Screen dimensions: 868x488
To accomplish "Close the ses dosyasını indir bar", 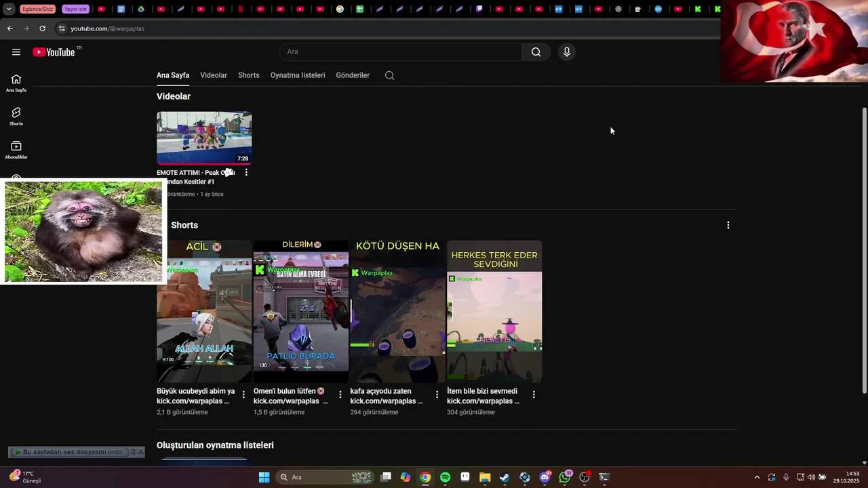I will tap(141, 452).
